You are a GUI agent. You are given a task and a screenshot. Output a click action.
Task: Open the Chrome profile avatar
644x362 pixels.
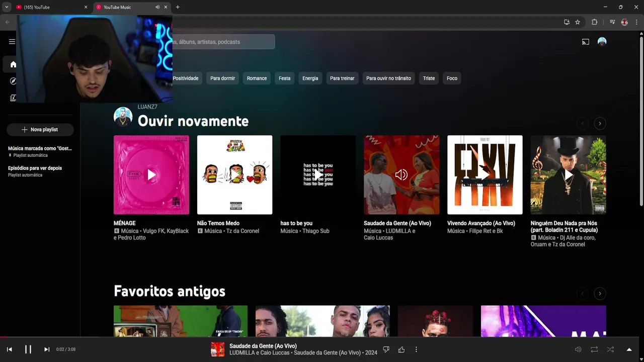pos(624,22)
